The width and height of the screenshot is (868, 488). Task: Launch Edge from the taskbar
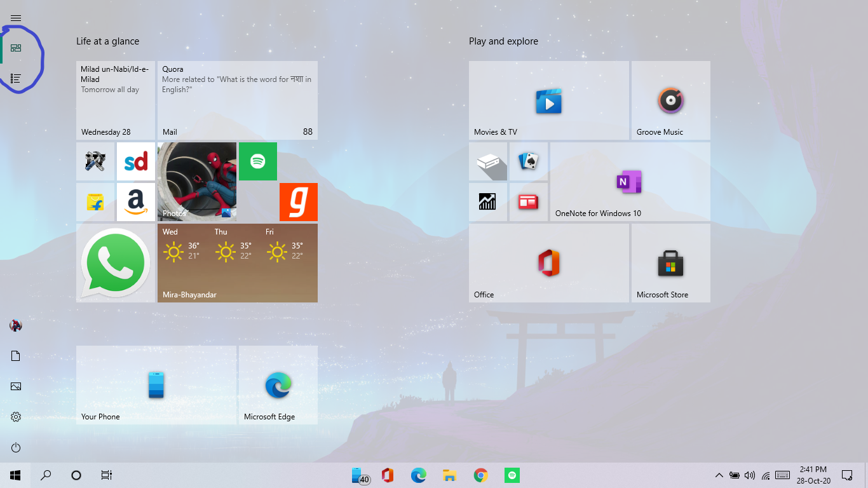coord(418,475)
